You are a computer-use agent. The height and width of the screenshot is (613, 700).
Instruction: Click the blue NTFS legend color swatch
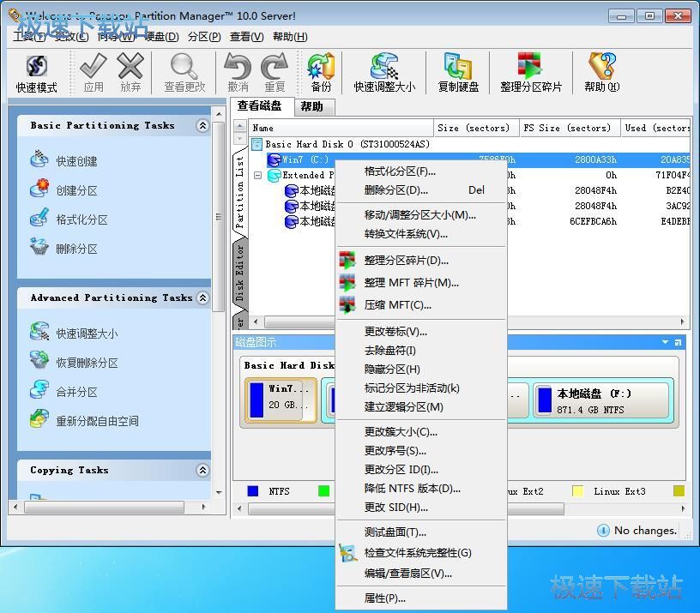[253, 491]
